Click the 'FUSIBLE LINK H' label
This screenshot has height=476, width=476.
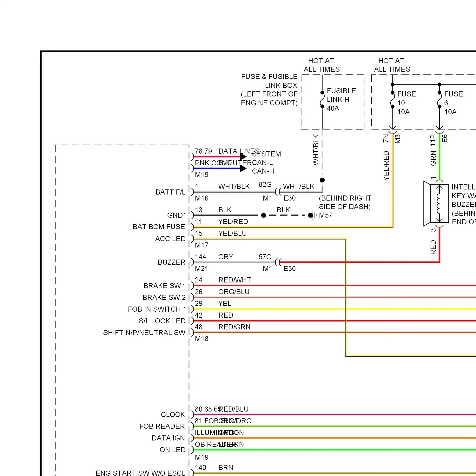coord(341,95)
